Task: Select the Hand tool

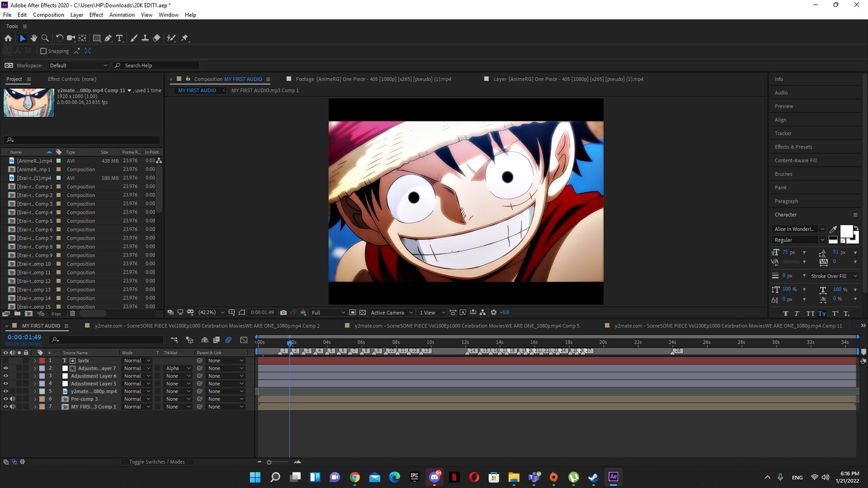Action: tap(34, 38)
